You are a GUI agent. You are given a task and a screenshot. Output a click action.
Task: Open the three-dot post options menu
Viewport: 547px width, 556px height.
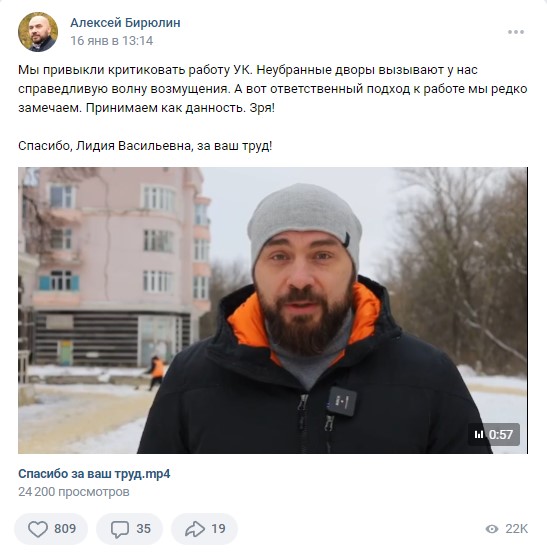[x=516, y=32]
